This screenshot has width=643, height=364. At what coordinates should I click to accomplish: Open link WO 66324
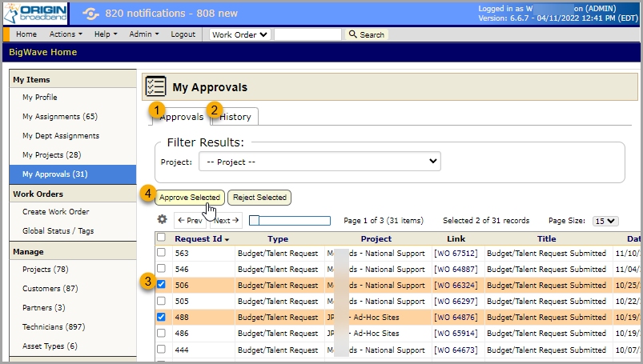coord(456,286)
